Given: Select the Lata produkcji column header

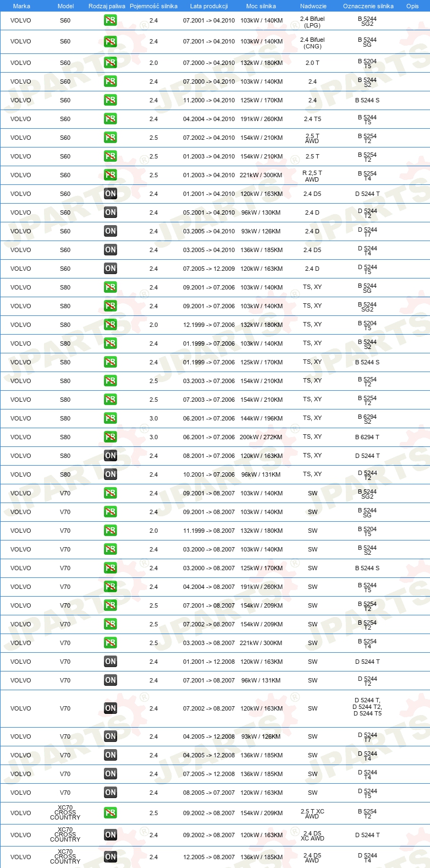Looking at the screenshot, I should [209, 6].
